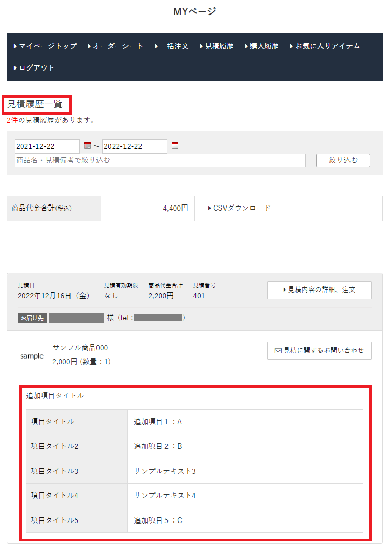Click 見積に関するお問い合わせ button
The image size is (392, 550).
(319, 351)
